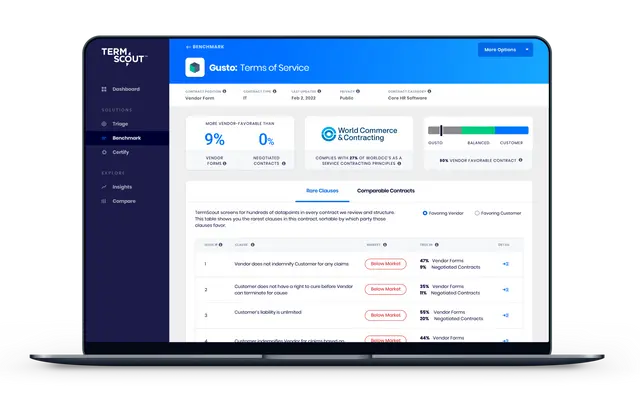
Task: Click info icon in Found In column header
Action: (437, 245)
